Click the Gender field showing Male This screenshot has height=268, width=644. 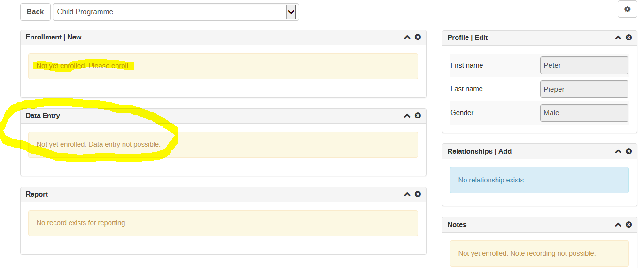point(584,113)
